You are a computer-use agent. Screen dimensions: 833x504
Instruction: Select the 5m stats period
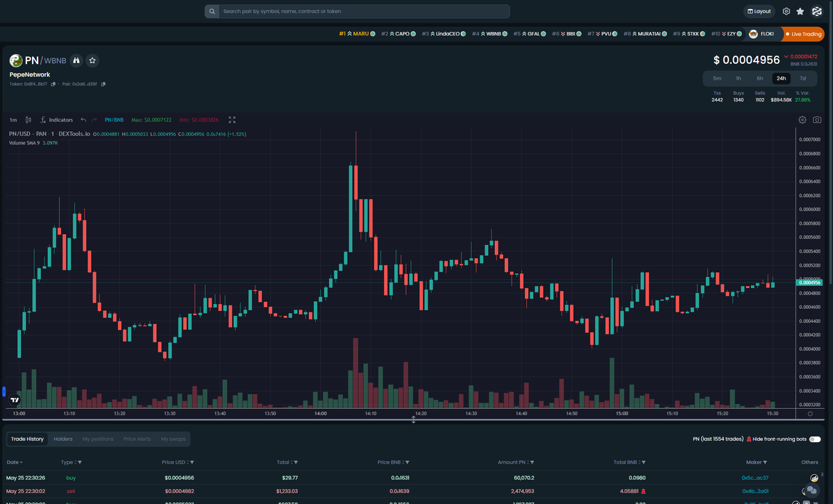click(717, 78)
